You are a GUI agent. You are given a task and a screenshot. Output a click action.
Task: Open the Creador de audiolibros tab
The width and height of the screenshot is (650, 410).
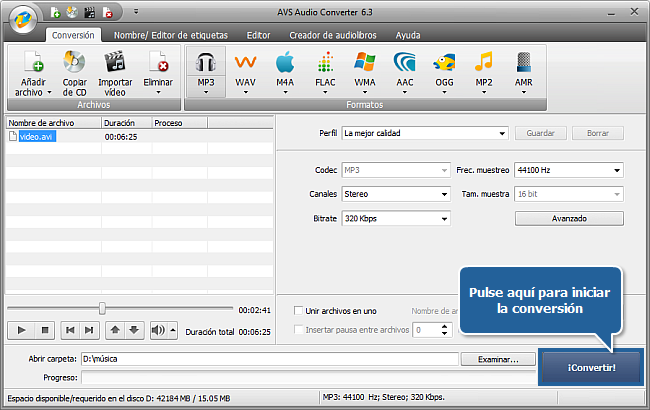(332, 35)
